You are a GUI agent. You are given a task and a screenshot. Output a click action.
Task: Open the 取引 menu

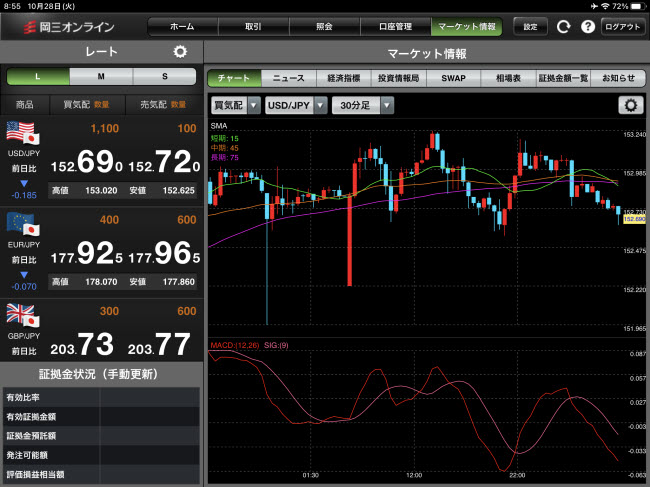point(253,27)
